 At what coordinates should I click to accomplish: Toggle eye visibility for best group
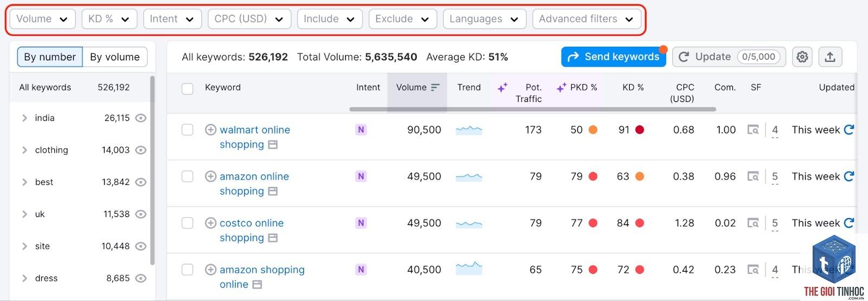[x=141, y=182]
